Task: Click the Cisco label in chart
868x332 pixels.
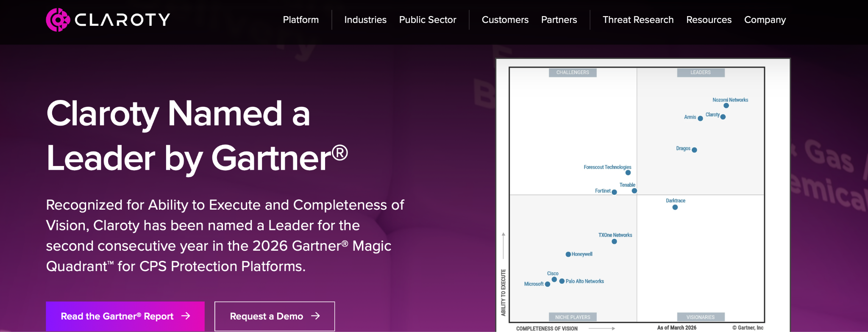Action: [x=553, y=274]
